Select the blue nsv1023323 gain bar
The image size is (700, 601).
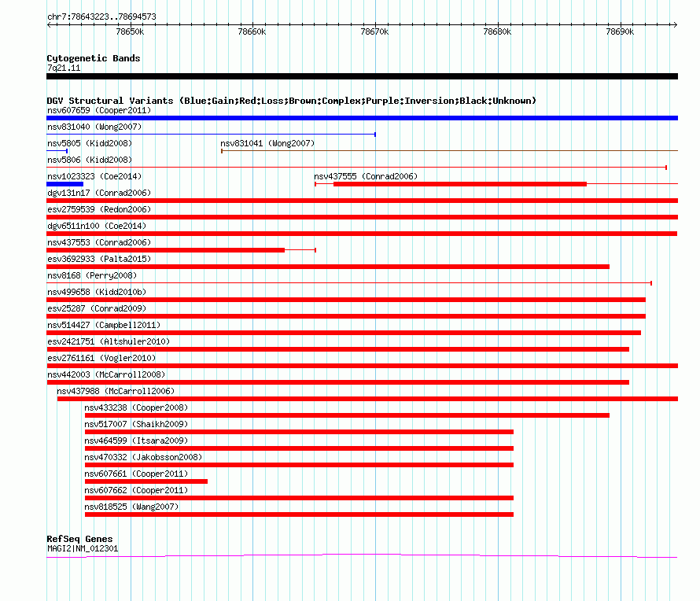click(x=64, y=184)
